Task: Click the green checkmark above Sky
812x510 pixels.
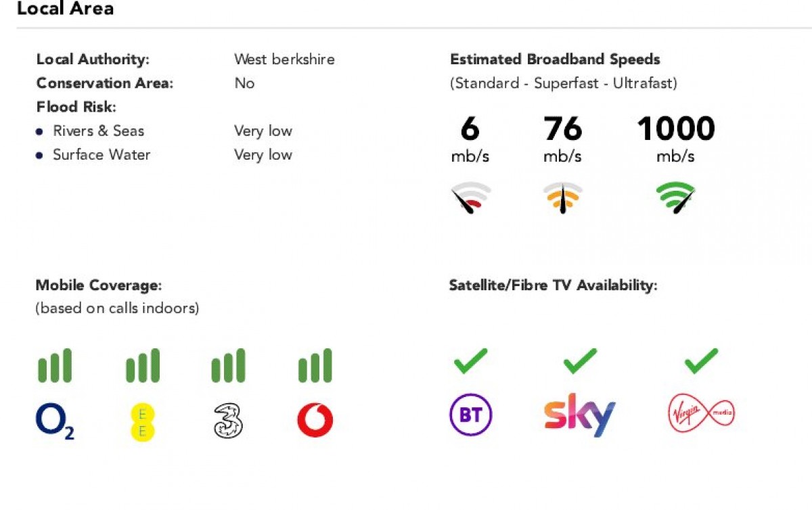Action: click(x=580, y=361)
